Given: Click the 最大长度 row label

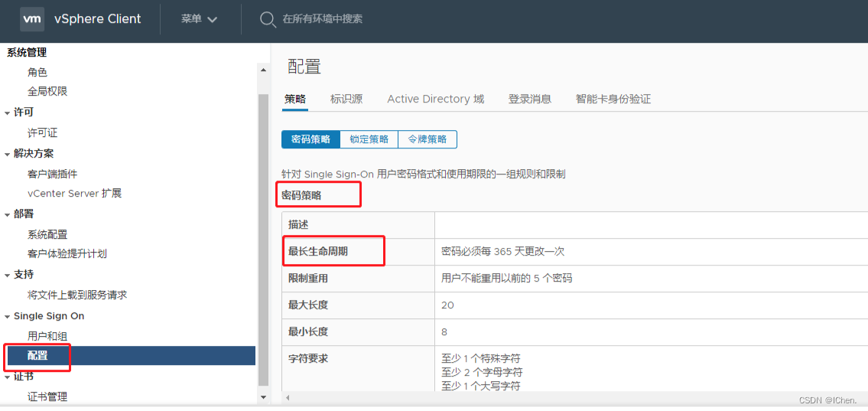Looking at the screenshot, I should click(x=308, y=305).
